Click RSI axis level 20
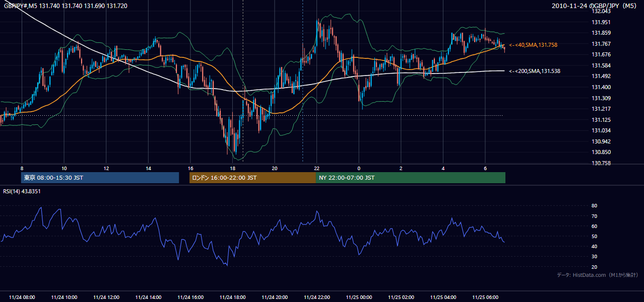Viewport: 644px width, 302px height. pos(595,267)
